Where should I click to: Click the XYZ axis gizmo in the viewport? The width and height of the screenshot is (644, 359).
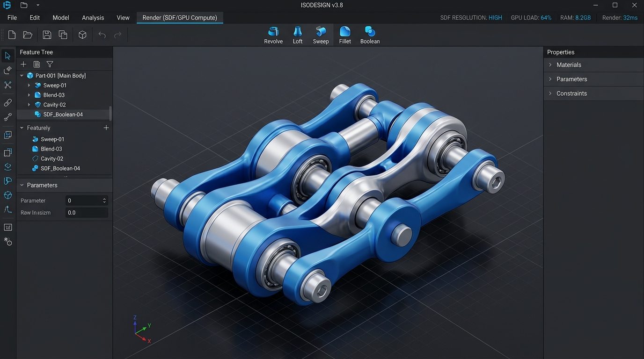pyautogui.click(x=142, y=329)
